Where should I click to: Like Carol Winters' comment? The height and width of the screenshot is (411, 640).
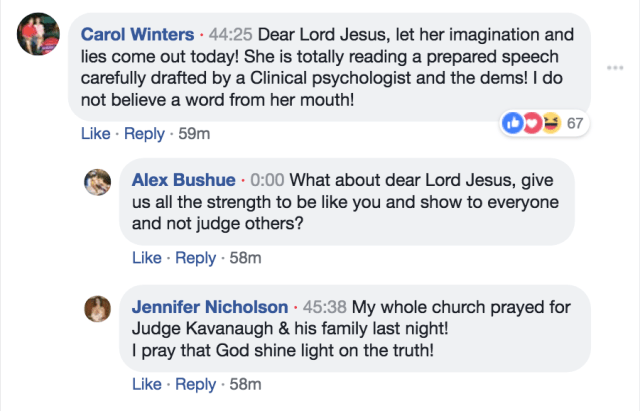(x=95, y=133)
